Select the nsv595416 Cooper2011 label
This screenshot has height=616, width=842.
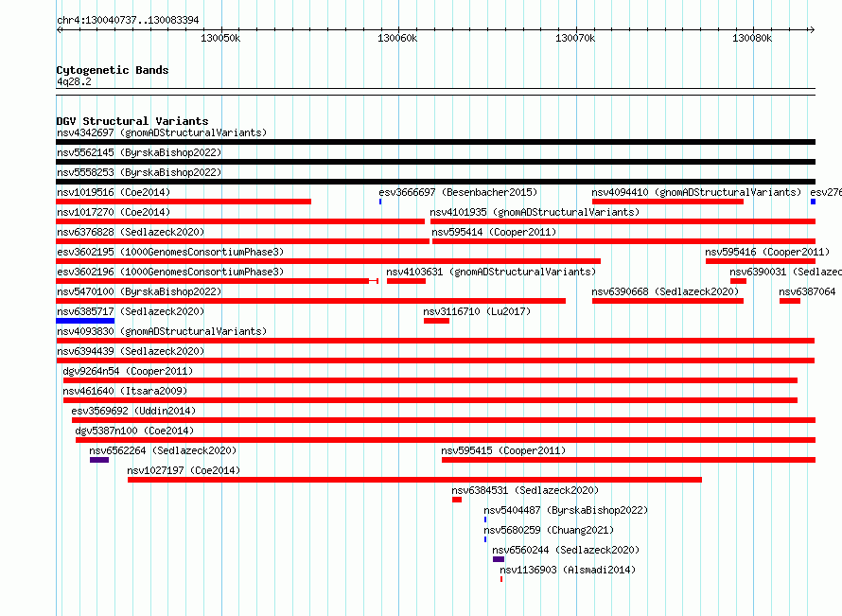click(x=767, y=252)
